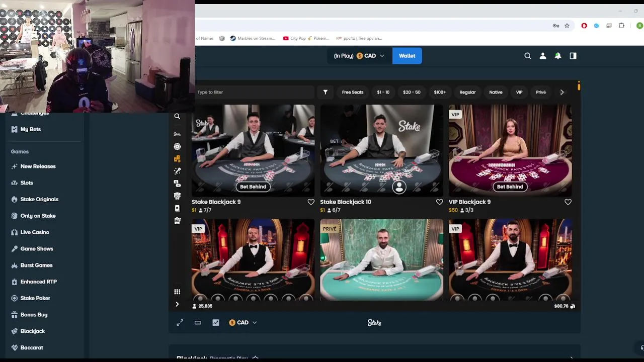Image resolution: width=644 pixels, height=362 pixels.
Task: Click the blue circular extension icon
Action: [x=597, y=26]
